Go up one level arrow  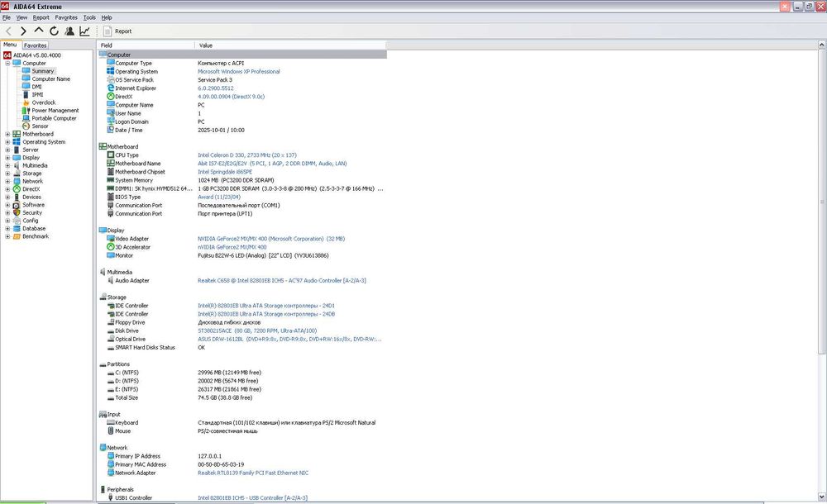39,31
